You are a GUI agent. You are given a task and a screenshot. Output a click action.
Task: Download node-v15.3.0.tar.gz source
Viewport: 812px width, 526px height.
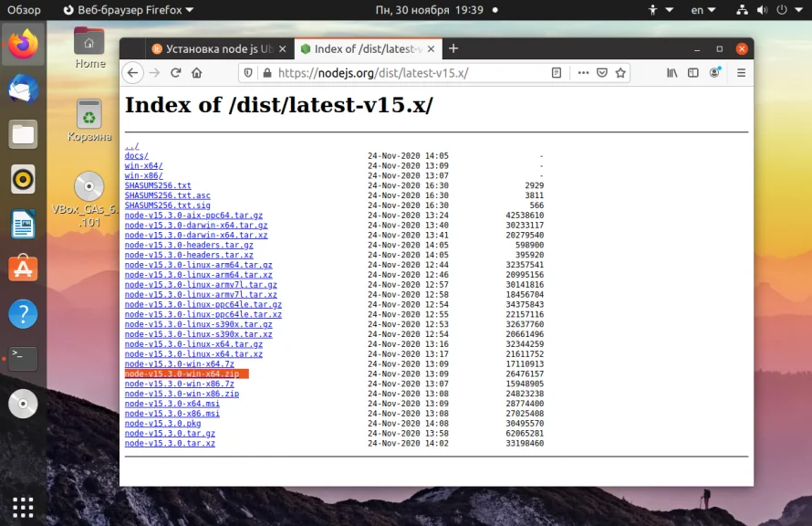pos(170,433)
